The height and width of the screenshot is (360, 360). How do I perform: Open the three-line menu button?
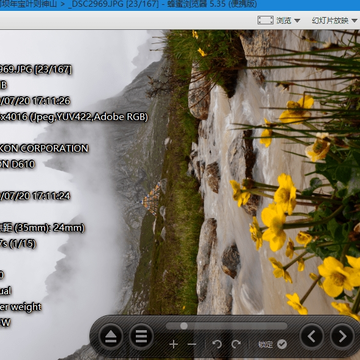141,337
